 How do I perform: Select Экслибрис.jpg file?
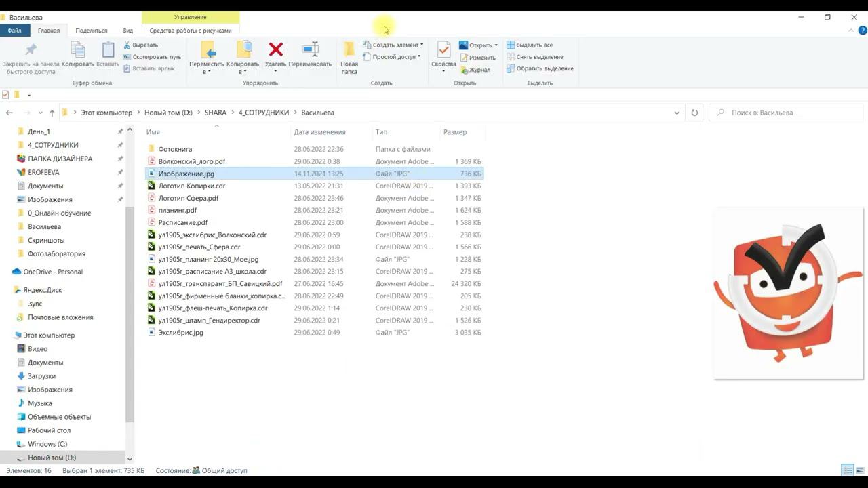pos(180,333)
